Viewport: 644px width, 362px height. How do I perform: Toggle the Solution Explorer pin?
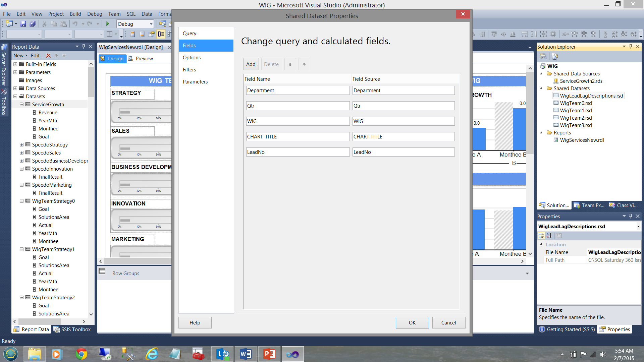[631, 47]
